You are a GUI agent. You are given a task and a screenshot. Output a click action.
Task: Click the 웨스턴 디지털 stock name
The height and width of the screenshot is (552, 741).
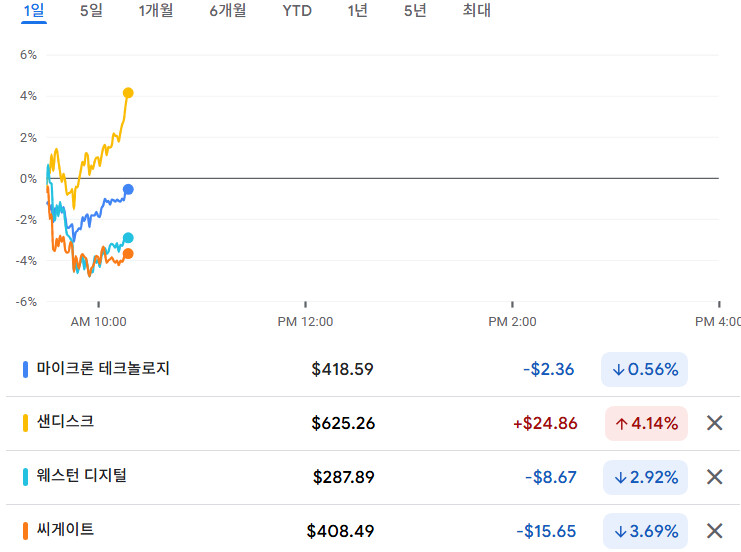[81, 476]
